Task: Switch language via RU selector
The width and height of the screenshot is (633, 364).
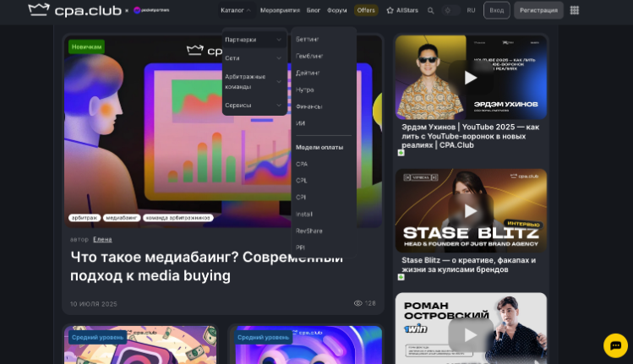Action: [x=471, y=10]
